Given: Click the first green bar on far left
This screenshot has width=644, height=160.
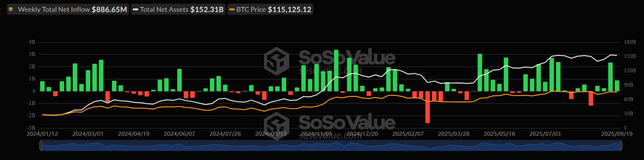Looking at the screenshot, I should pos(42,86).
